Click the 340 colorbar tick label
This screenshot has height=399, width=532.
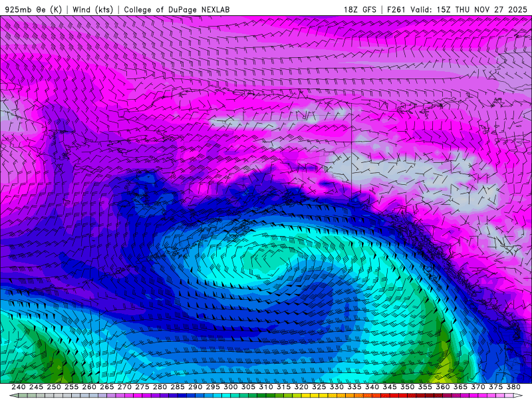point(372,387)
